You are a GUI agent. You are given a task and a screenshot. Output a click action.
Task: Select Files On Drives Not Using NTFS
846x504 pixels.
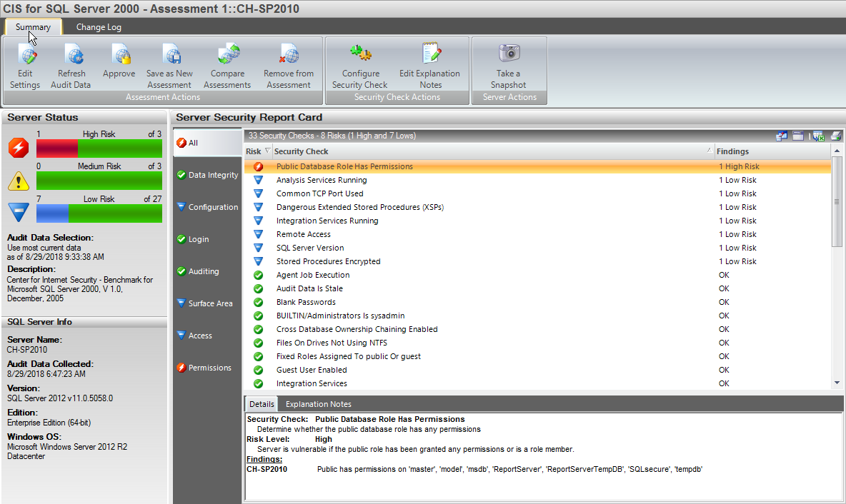[x=537, y=343]
